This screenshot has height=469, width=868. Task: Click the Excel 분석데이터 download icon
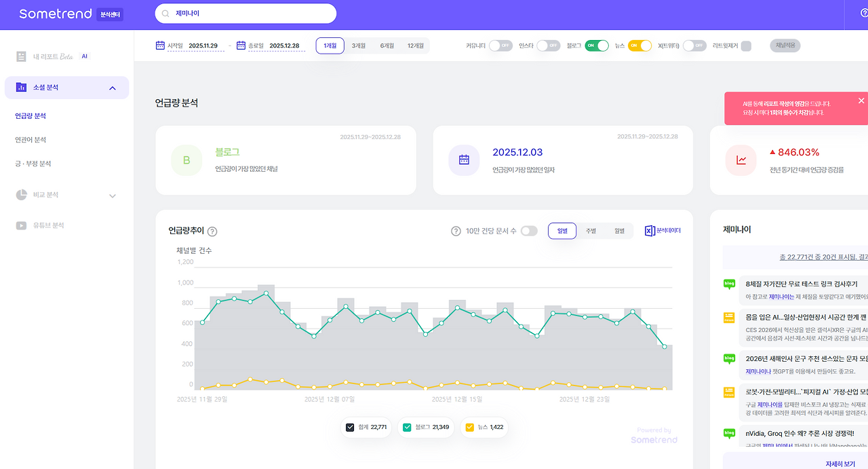coord(650,231)
